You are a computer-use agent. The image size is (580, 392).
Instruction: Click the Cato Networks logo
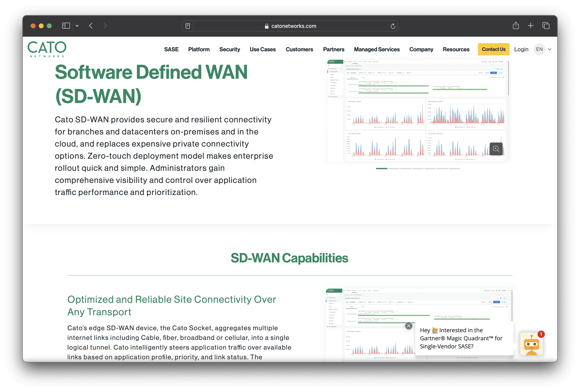tap(47, 49)
